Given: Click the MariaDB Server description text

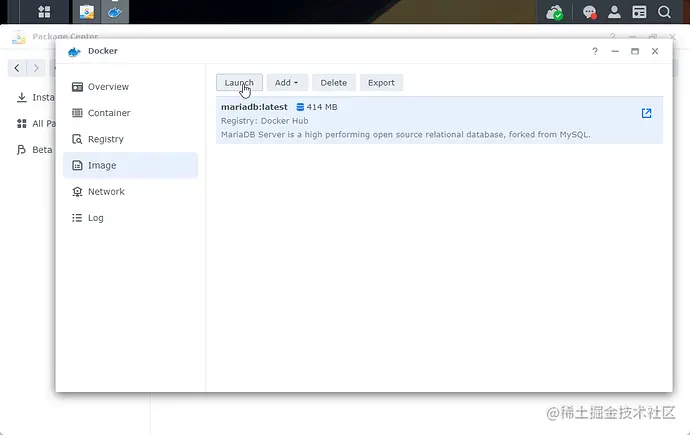Looking at the screenshot, I should pos(405,135).
